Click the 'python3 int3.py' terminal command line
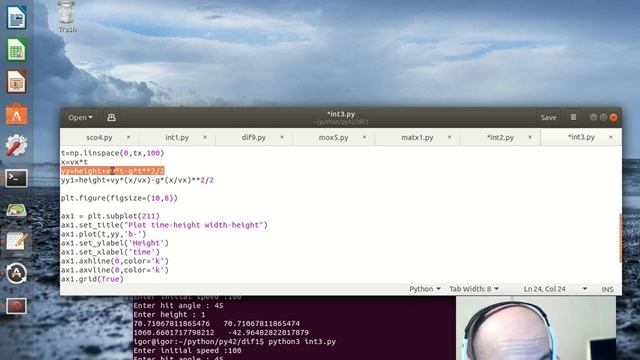 235,342
